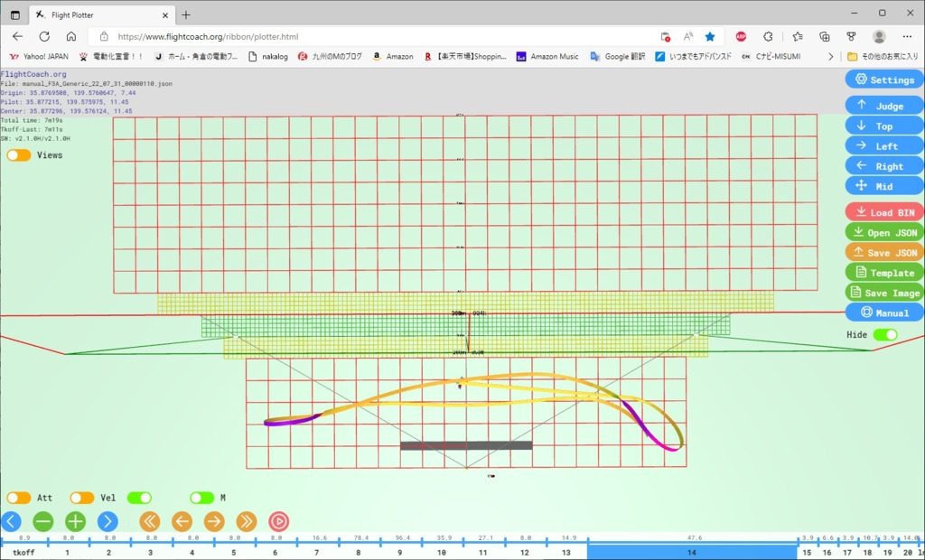Image resolution: width=925 pixels, height=560 pixels.
Task: Open a new tab with plus icon
Action: [x=186, y=14]
